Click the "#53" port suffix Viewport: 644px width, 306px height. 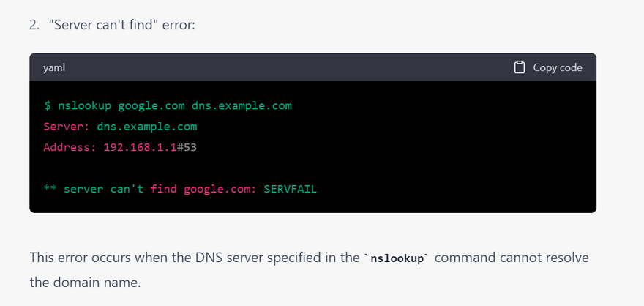tap(188, 147)
